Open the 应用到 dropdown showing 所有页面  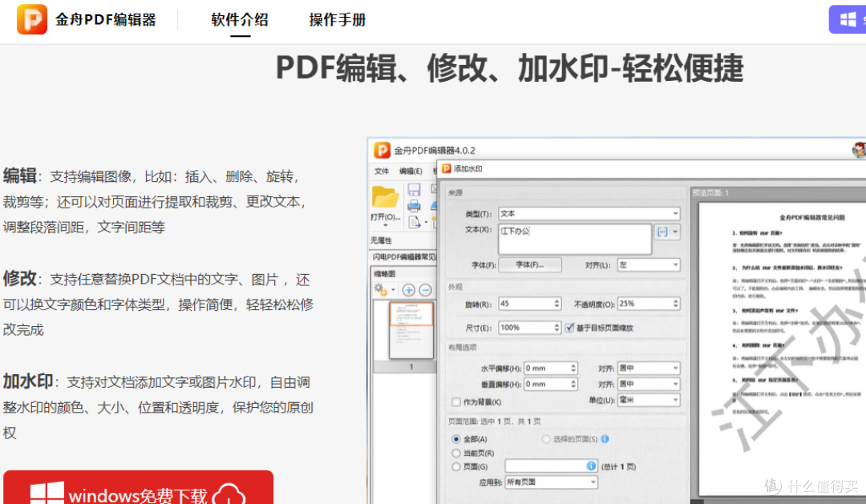[551, 482]
